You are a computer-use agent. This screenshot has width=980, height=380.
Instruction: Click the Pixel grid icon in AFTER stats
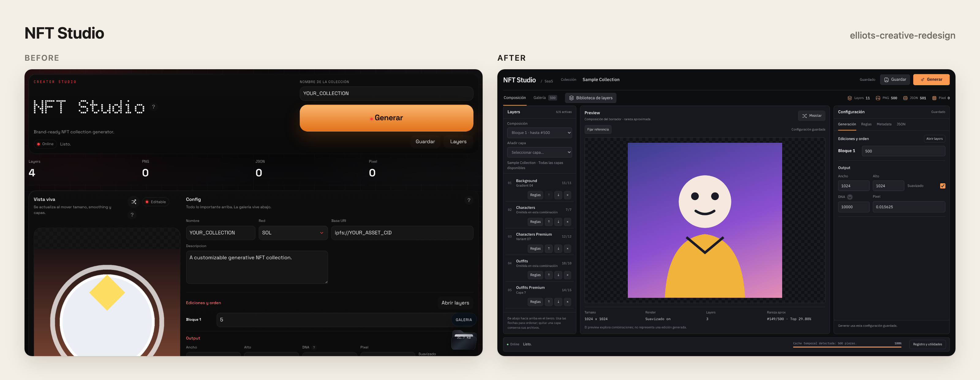[934, 98]
